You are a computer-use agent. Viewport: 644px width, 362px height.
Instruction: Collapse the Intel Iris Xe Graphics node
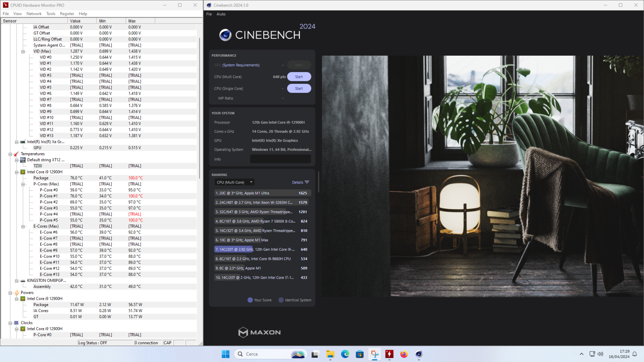point(16,142)
